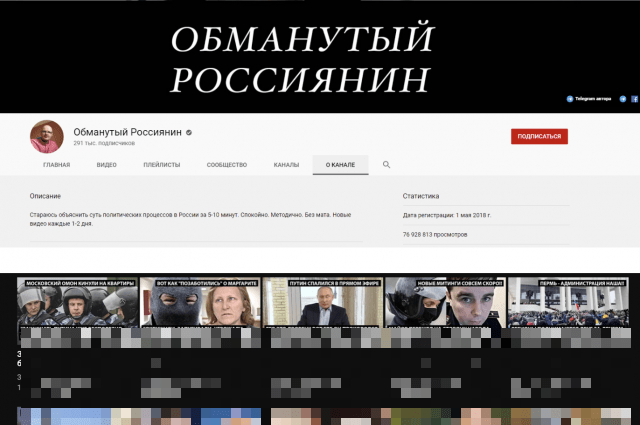The image size is (640, 425).
Task: Open the ВИДЕО tab
Action: [106, 164]
